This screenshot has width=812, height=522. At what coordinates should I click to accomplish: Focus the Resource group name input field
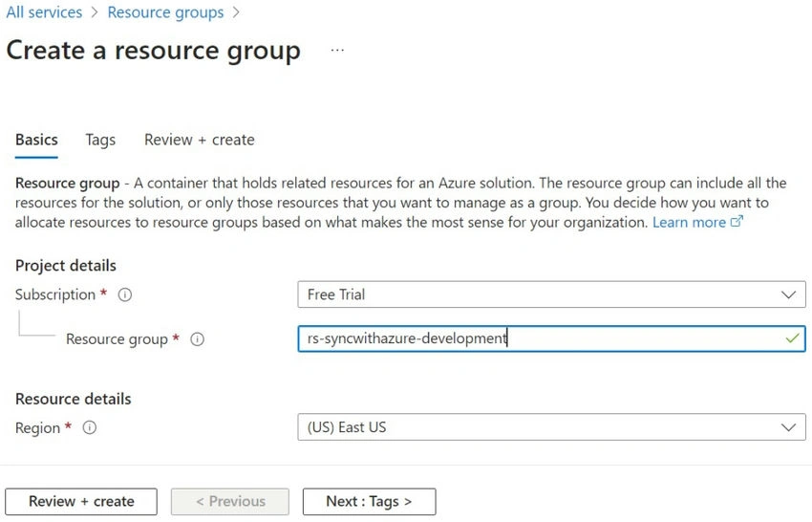(x=551, y=338)
